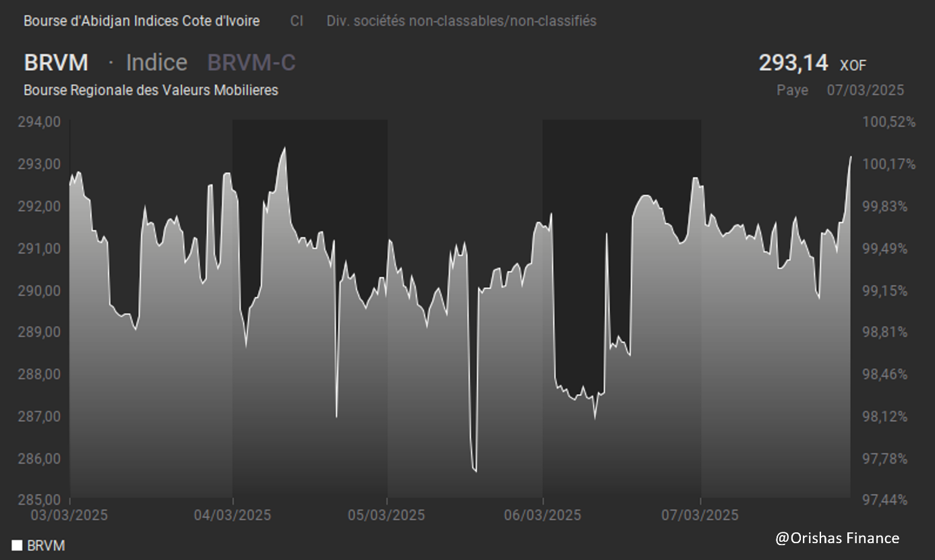935x560 pixels.
Task: Click the Paye date 07/03/2025 in header
Action: click(x=866, y=90)
